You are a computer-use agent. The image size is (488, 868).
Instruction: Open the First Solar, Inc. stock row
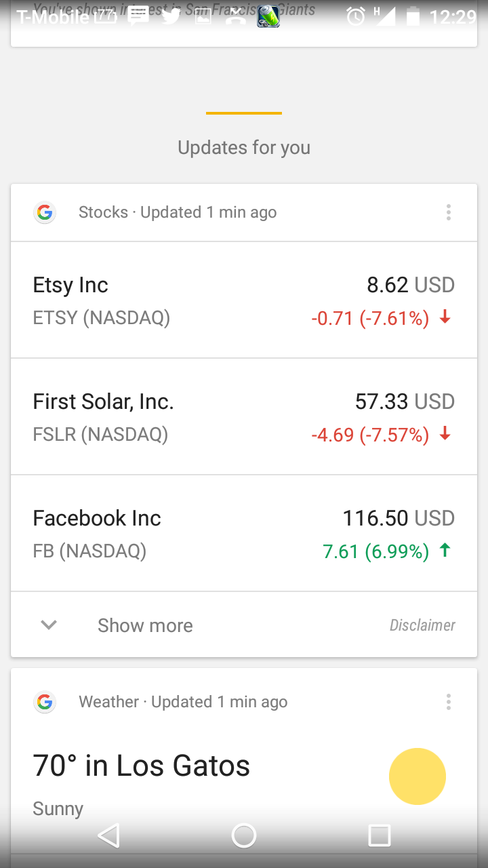(x=244, y=416)
